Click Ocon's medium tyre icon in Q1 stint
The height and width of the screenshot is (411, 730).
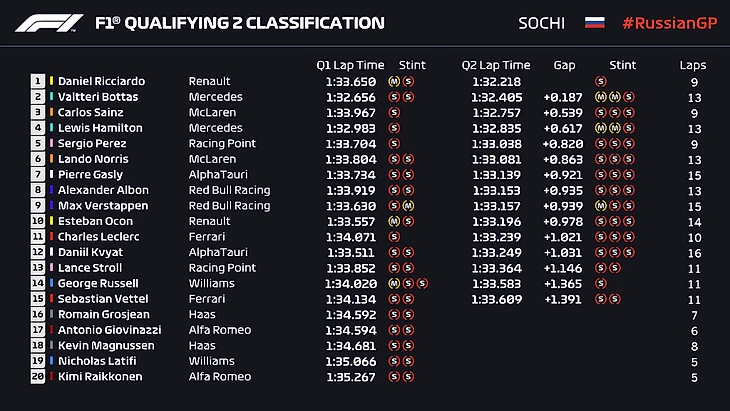[395, 221]
